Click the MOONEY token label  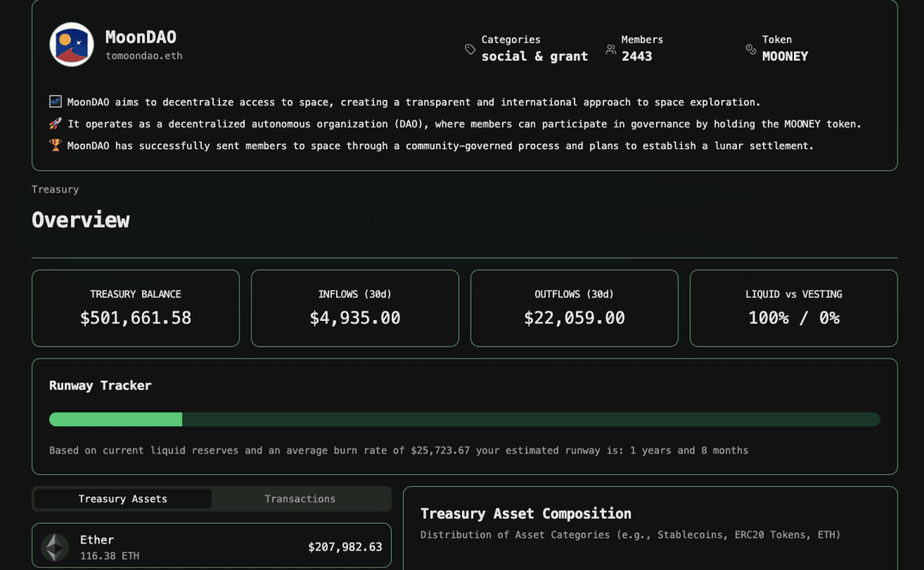click(x=785, y=56)
